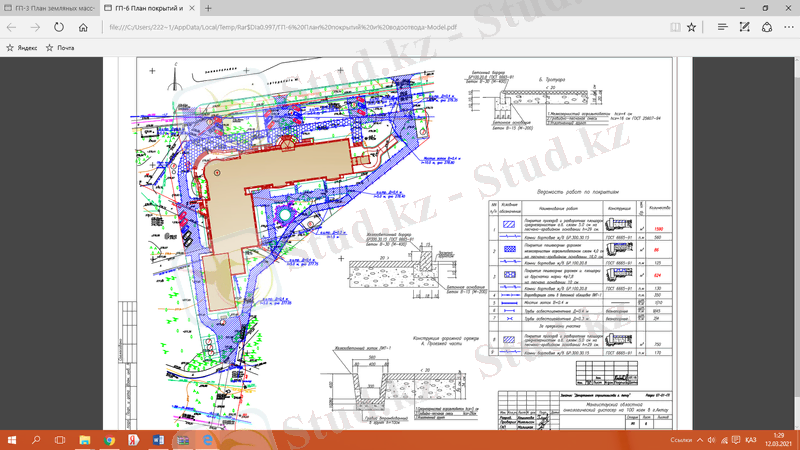This screenshot has width=800, height=450.
Task: Expand hidden system tray icons chevron
Action: 701,439
